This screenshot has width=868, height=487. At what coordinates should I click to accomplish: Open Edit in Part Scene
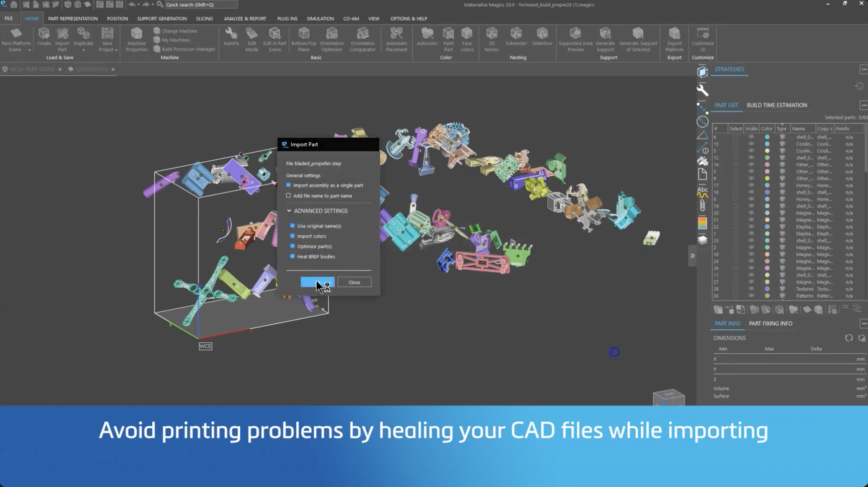(275, 39)
